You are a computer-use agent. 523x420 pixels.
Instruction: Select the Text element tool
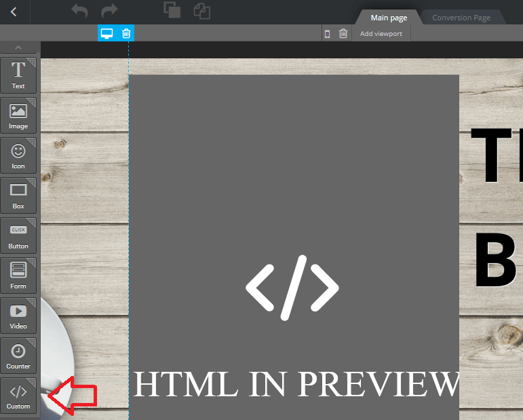[x=18, y=75]
